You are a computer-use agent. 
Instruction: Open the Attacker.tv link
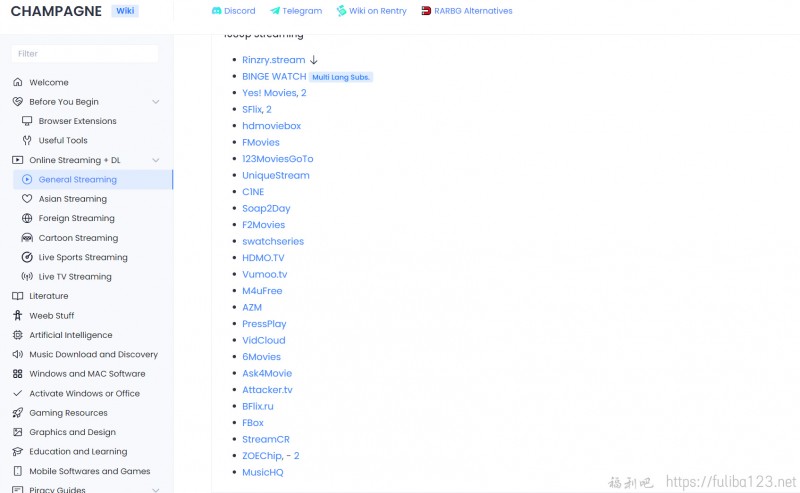pyautogui.click(x=267, y=390)
